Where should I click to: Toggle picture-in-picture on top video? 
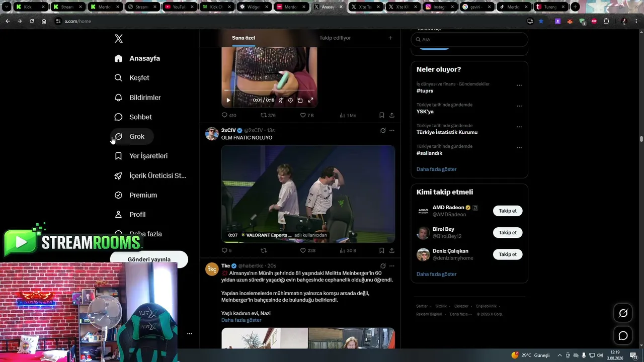coord(300,100)
